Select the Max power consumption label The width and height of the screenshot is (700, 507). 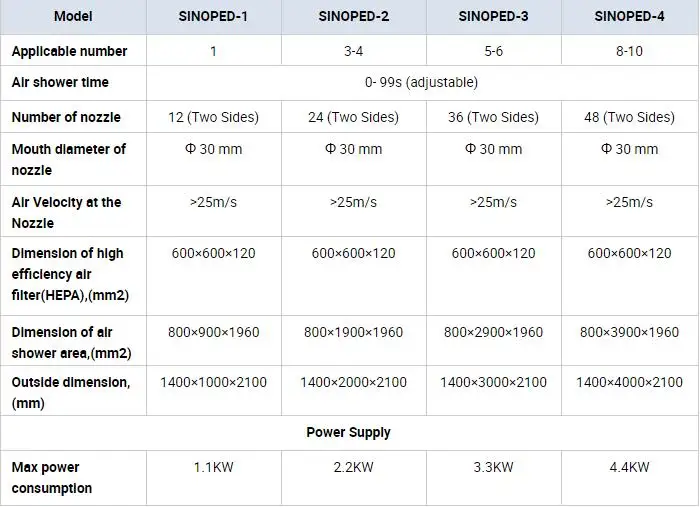pyautogui.click(x=52, y=477)
